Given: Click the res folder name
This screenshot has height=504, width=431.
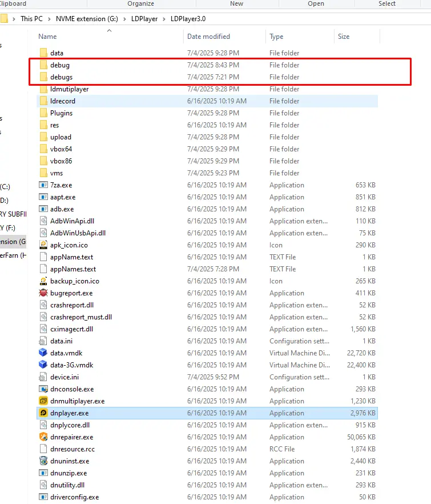Looking at the screenshot, I should pos(55,125).
